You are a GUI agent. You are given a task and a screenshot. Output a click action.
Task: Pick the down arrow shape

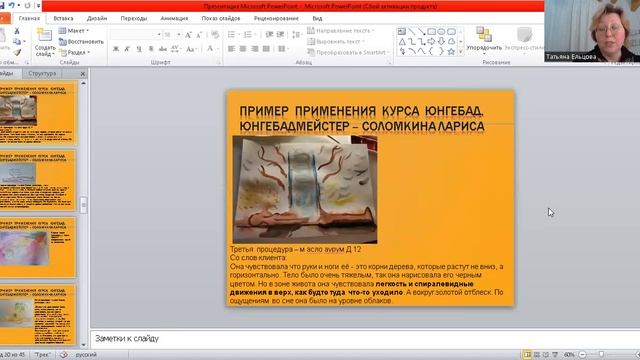441,42
